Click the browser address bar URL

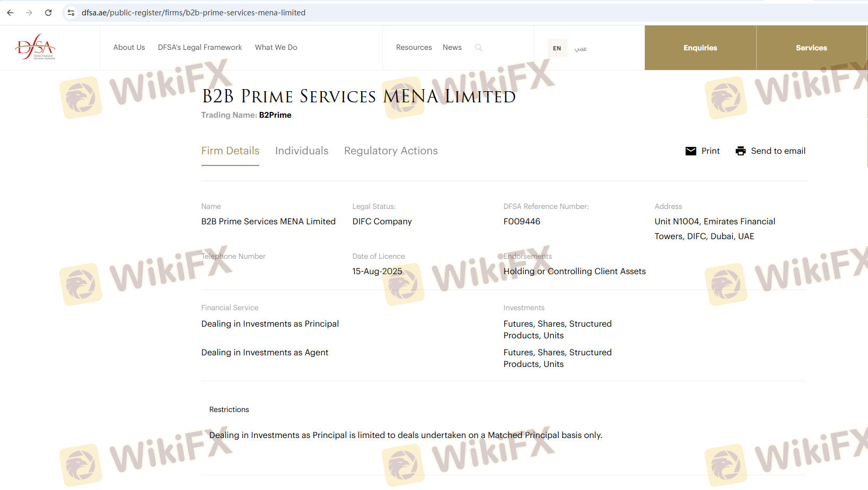(x=194, y=13)
